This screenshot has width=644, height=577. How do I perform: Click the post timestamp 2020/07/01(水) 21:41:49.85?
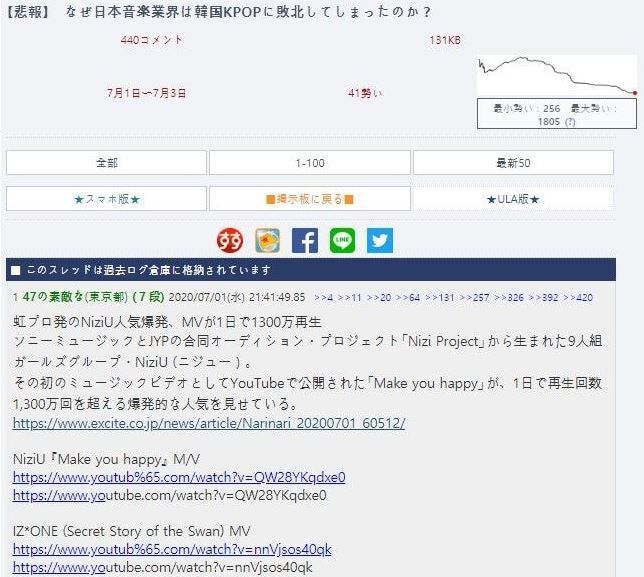point(237,297)
